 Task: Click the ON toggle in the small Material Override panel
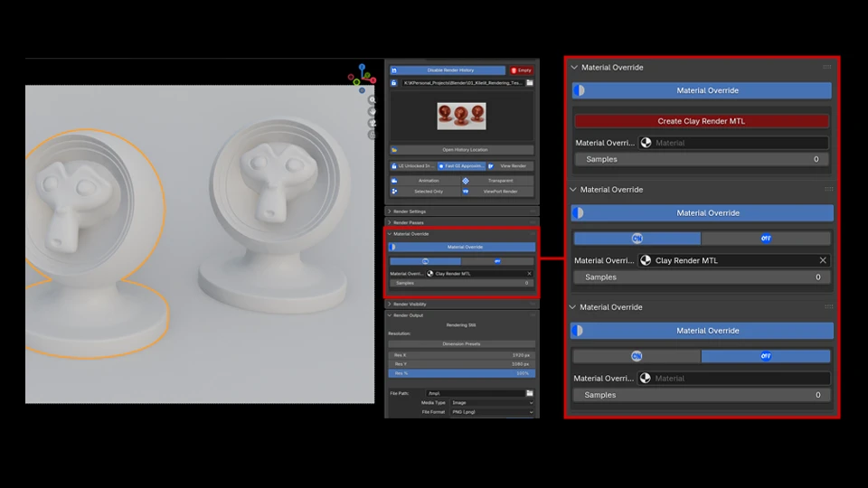point(425,261)
